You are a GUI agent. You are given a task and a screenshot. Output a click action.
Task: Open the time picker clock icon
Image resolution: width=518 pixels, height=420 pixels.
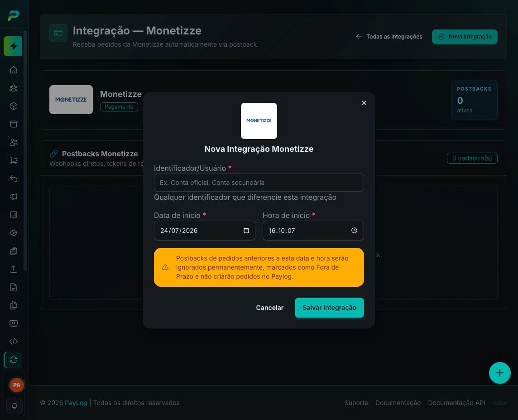(354, 230)
